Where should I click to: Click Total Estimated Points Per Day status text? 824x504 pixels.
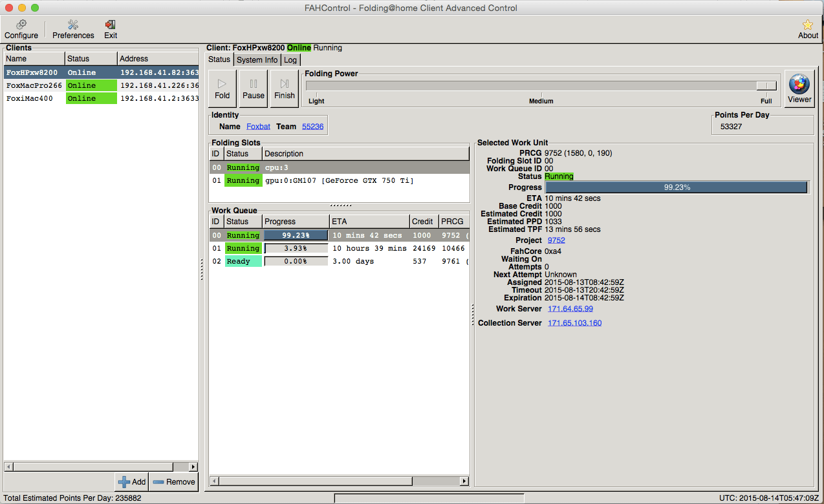pyautogui.click(x=72, y=498)
